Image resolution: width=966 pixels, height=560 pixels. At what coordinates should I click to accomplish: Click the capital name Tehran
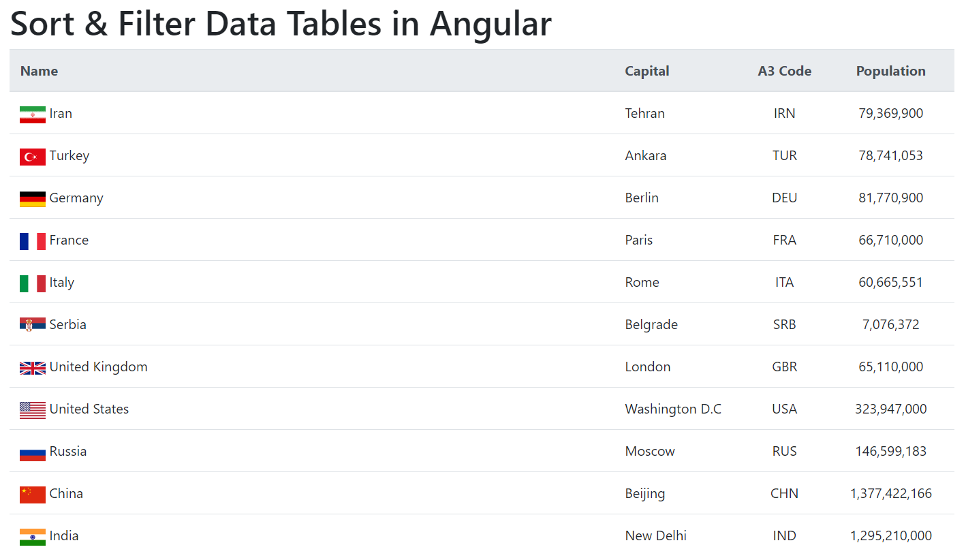(x=644, y=113)
